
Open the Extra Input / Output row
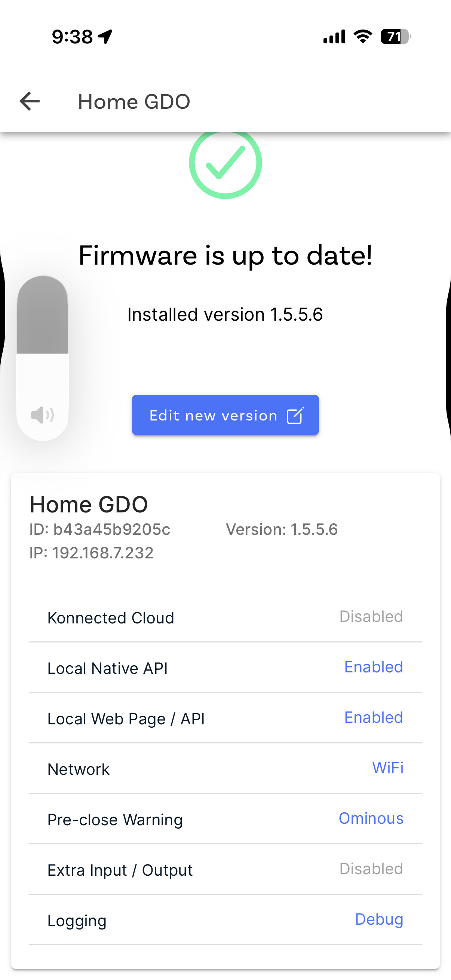120,870
